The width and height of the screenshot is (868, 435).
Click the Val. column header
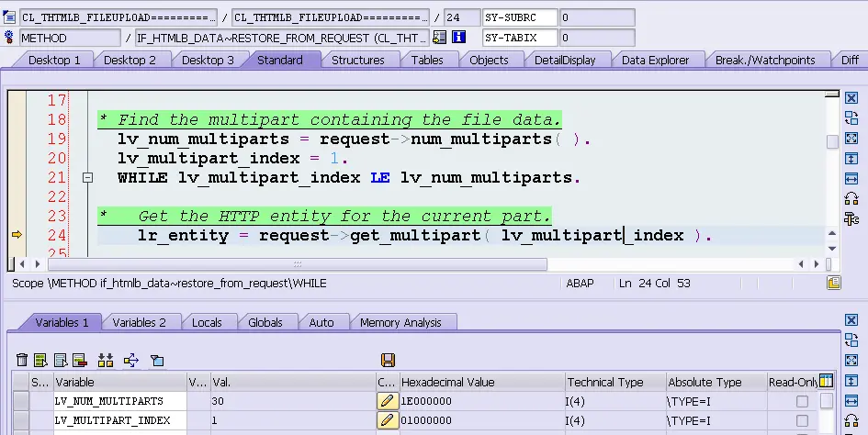click(292, 382)
